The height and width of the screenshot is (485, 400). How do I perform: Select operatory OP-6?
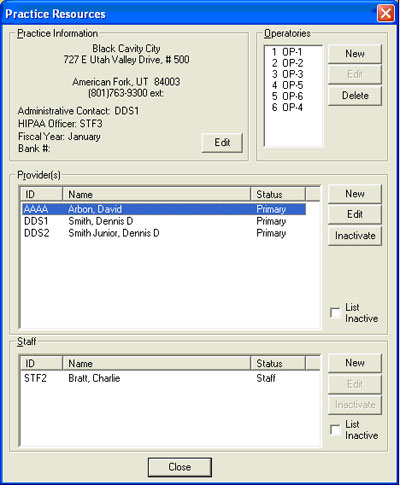coord(287,96)
